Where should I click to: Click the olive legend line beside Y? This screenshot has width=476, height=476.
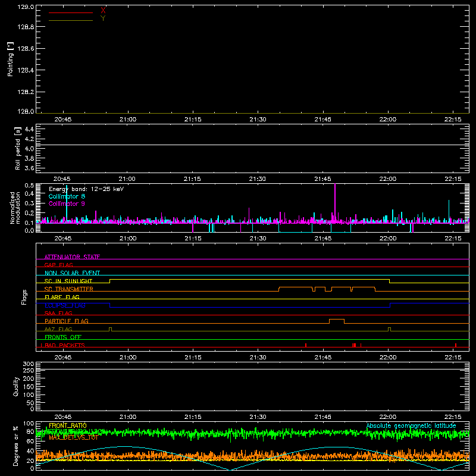[71, 20]
